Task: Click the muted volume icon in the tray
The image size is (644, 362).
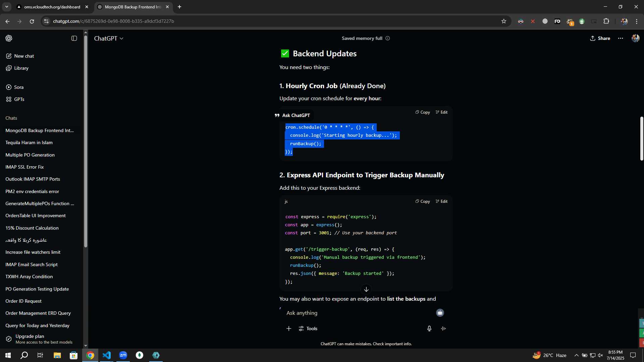Action: pyautogui.click(x=600, y=355)
